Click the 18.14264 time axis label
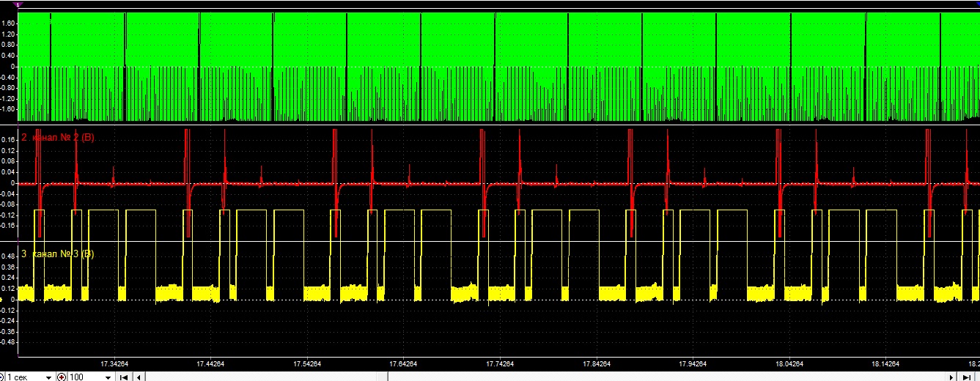 point(885,363)
